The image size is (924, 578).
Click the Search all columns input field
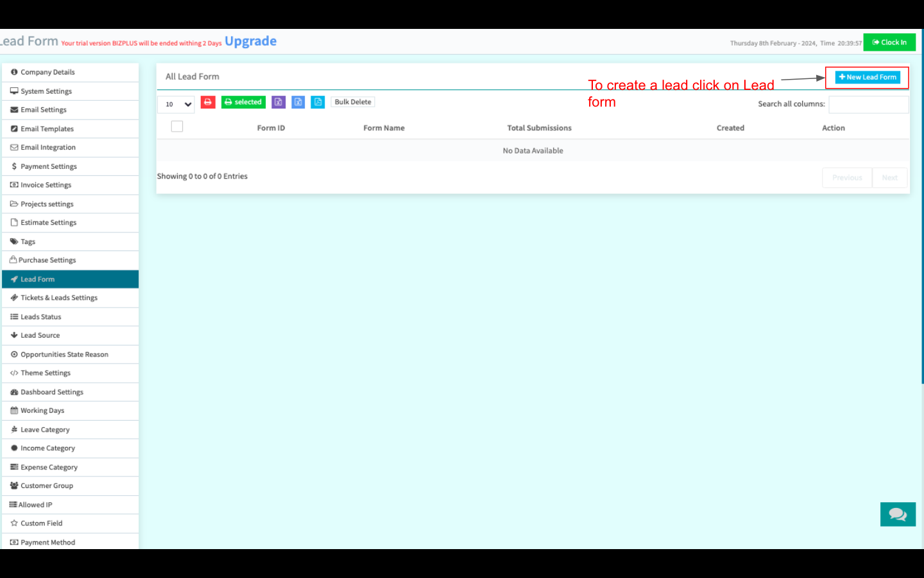point(868,104)
